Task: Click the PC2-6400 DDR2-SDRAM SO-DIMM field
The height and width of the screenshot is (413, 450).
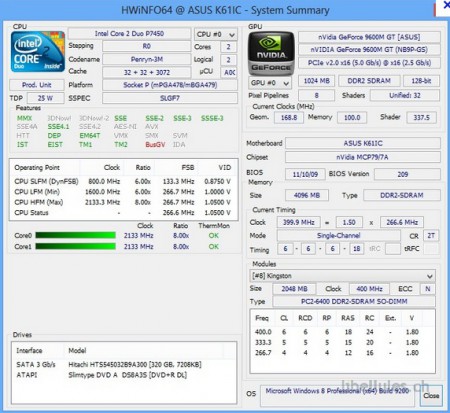Action: [354, 301]
